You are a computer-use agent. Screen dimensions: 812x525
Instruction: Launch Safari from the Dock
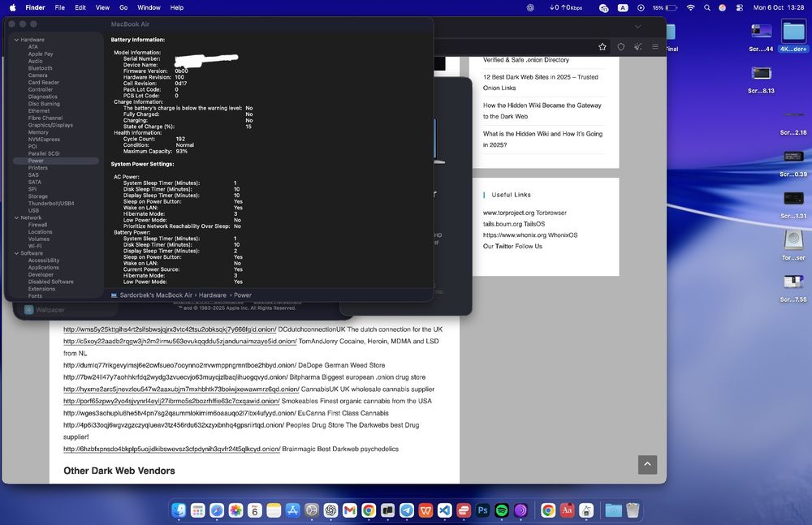217,510
